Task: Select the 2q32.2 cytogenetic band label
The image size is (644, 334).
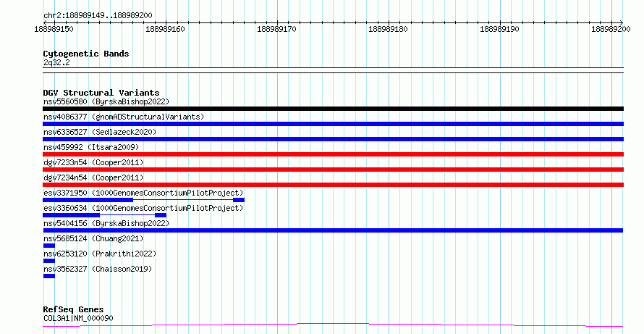Action: tap(56, 62)
